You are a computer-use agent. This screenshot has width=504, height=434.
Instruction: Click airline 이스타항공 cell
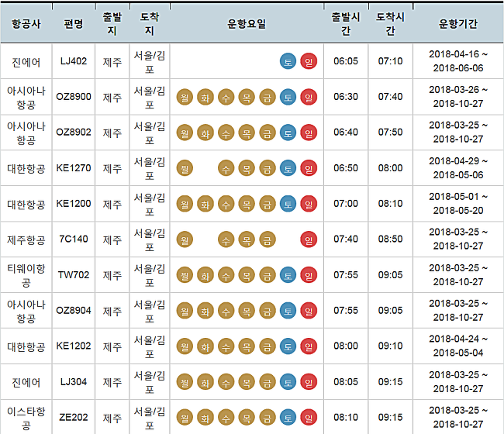(26, 418)
